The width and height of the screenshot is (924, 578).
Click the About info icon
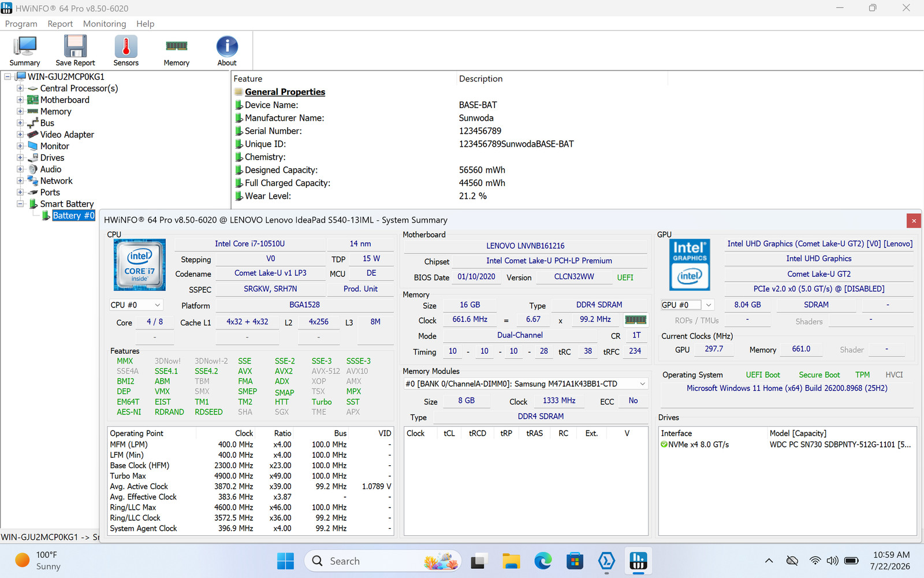point(227,46)
